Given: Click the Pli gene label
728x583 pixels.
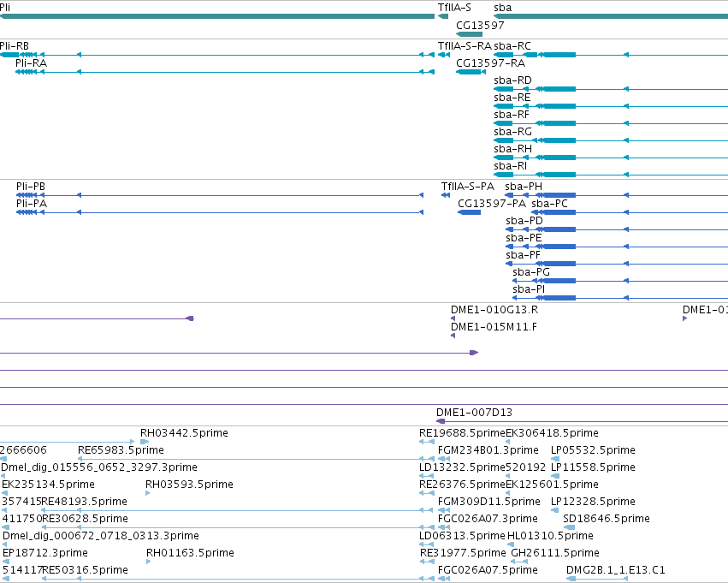Looking at the screenshot, I should coord(4,8).
